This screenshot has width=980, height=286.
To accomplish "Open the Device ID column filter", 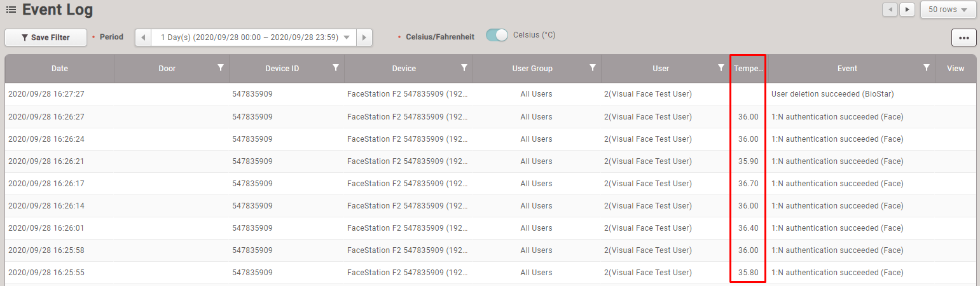I will (336, 68).
